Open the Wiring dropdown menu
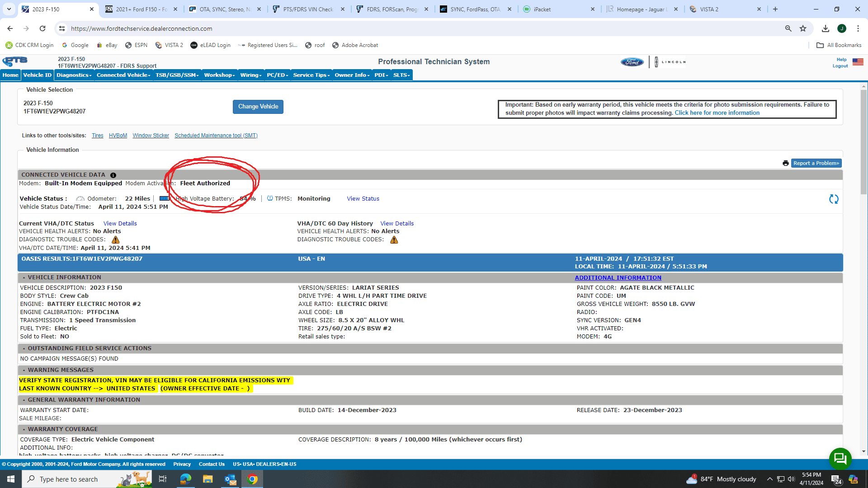Image resolution: width=868 pixels, height=488 pixels. [x=251, y=75]
